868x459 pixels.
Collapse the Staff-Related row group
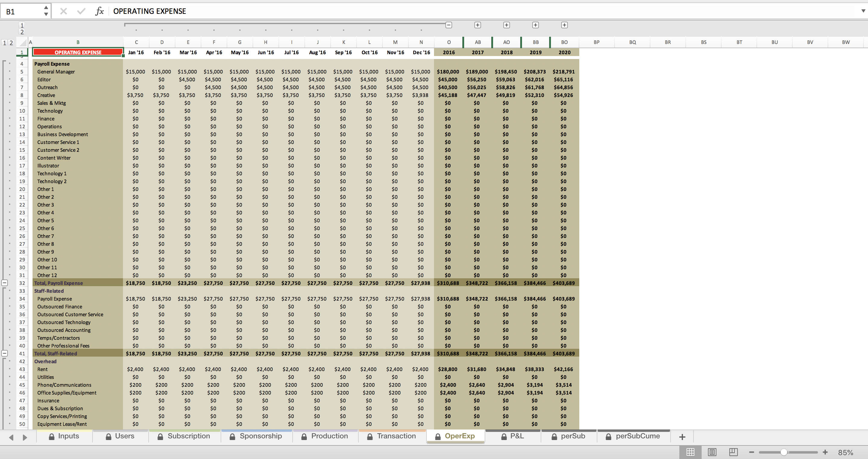tap(5, 354)
